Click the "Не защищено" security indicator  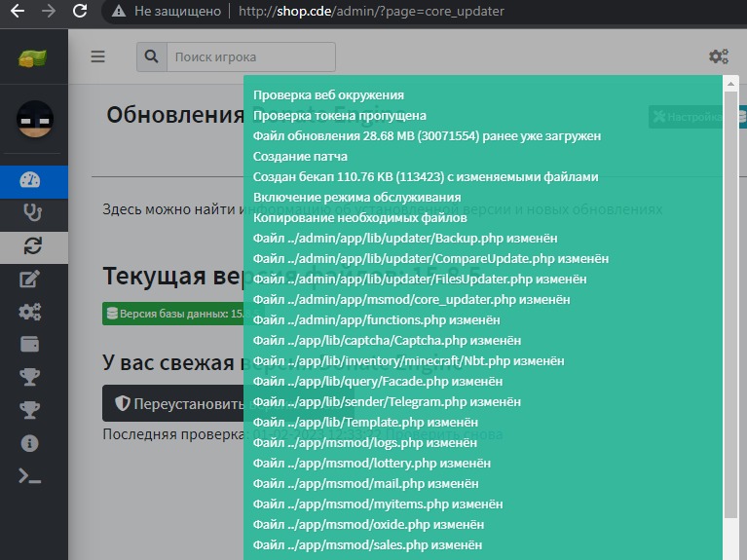click(x=161, y=12)
